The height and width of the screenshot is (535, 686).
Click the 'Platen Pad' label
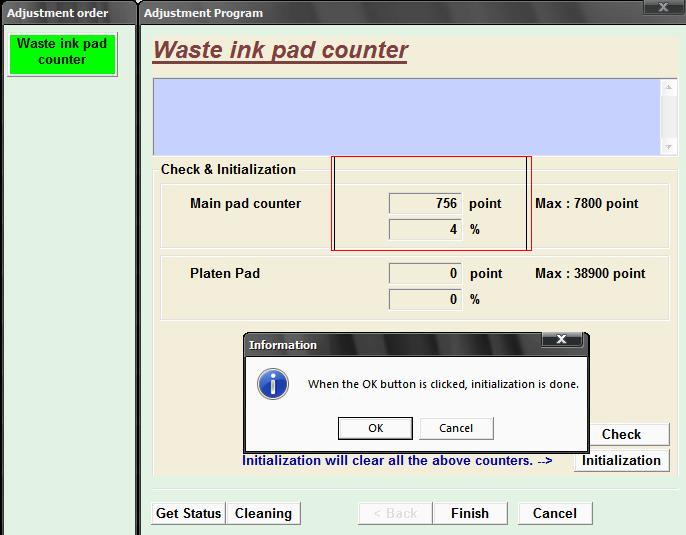click(225, 273)
